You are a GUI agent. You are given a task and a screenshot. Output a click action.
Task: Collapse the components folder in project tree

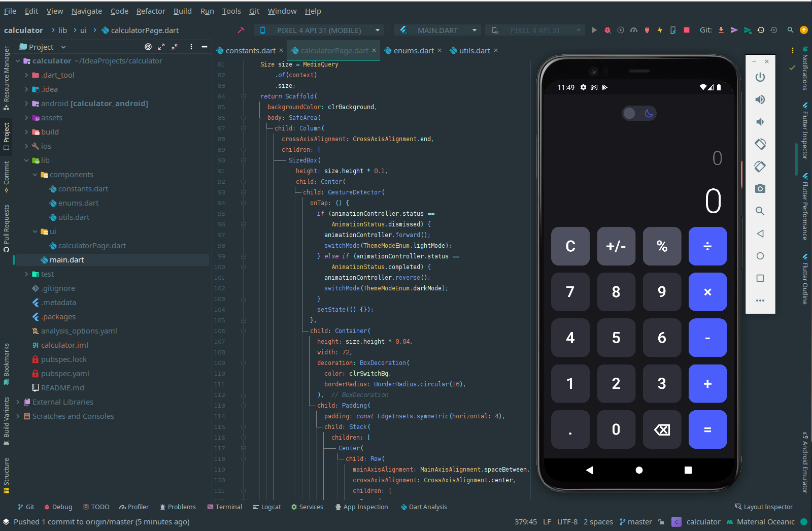tap(35, 174)
